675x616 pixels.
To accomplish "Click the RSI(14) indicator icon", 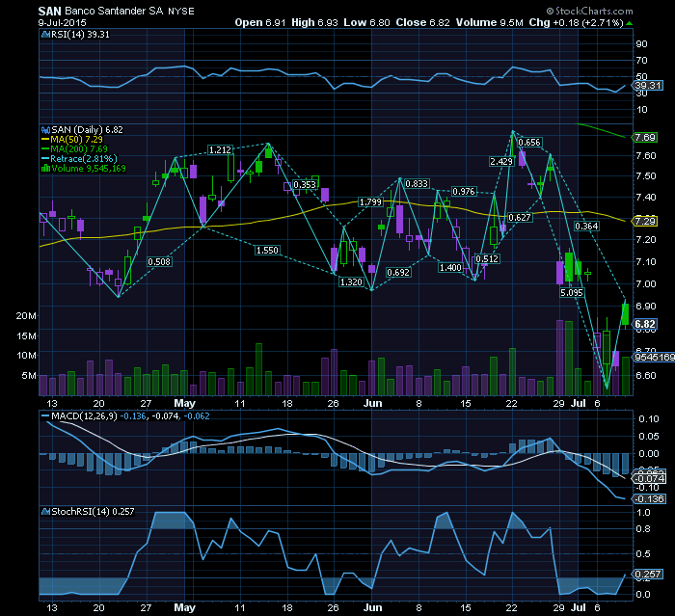I will (x=45, y=35).
